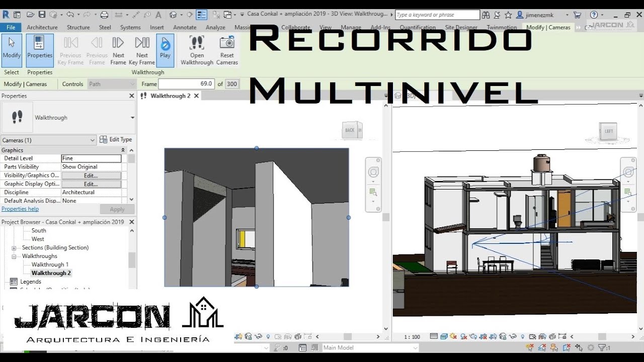The image size is (644, 362).
Task: Expand Sections (Building Section) tree node
Action: (x=14, y=248)
